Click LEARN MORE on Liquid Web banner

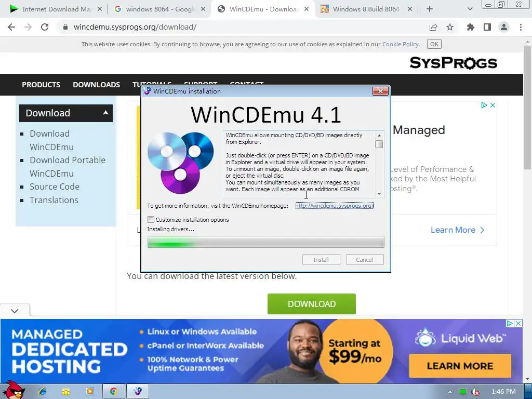pyautogui.click(x=460, y=366)
